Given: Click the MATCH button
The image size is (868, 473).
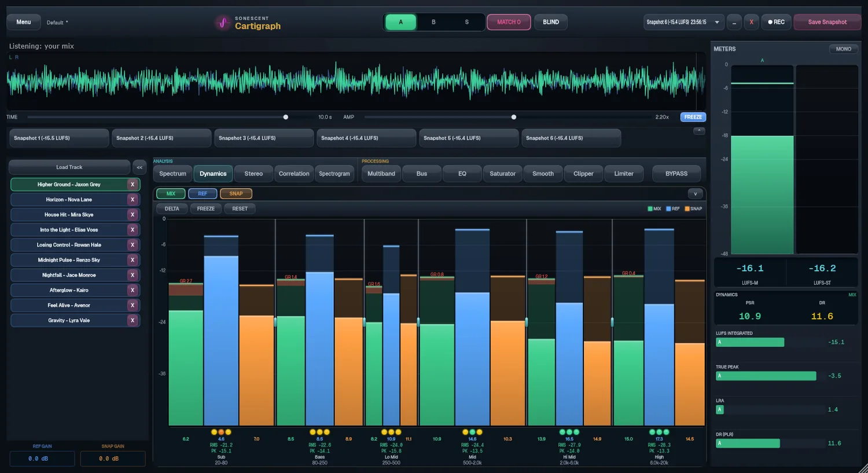Looking at the screenshot, I should point(509,22).
